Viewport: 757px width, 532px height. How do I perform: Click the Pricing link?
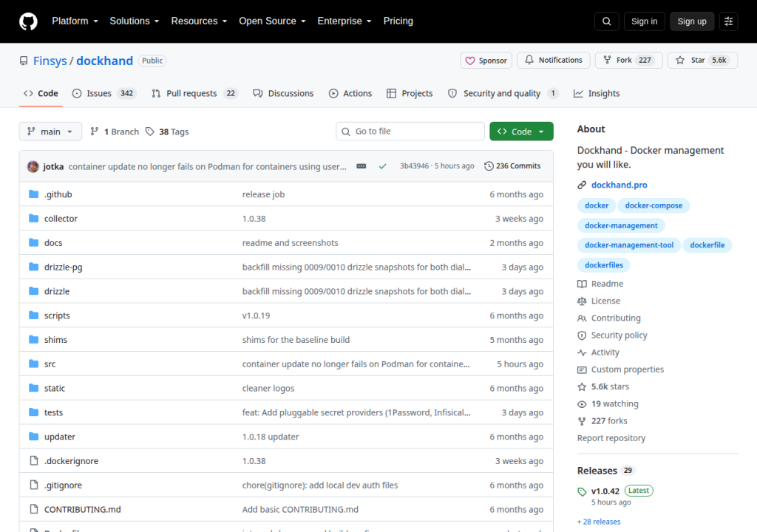point(398,21)
